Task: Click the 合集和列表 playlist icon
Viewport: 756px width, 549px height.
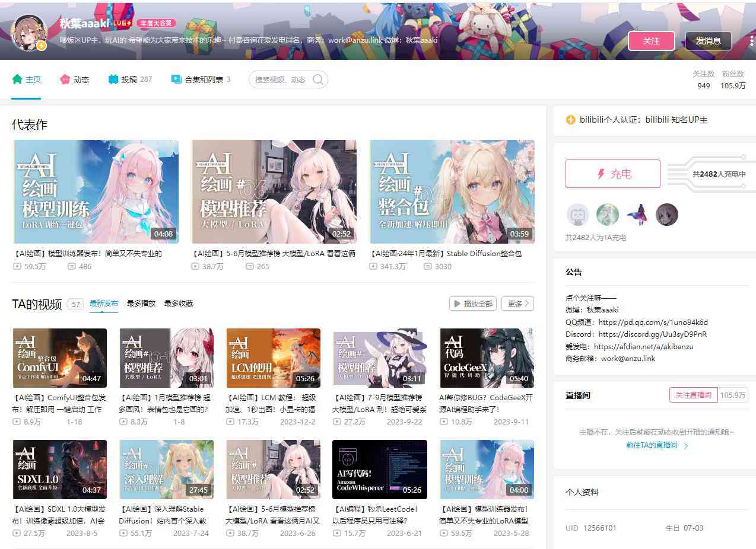Action: pos(176,79)
